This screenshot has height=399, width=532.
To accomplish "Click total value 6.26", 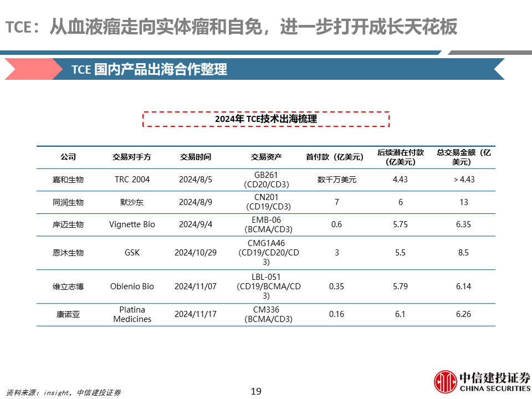I will (463, 315).
